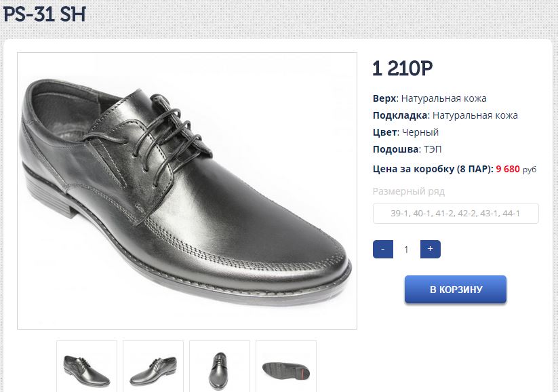558x392 pixels.
Task: Click the 'Подкладка: Натуральная кожа' line
Action: coord(445,115)
